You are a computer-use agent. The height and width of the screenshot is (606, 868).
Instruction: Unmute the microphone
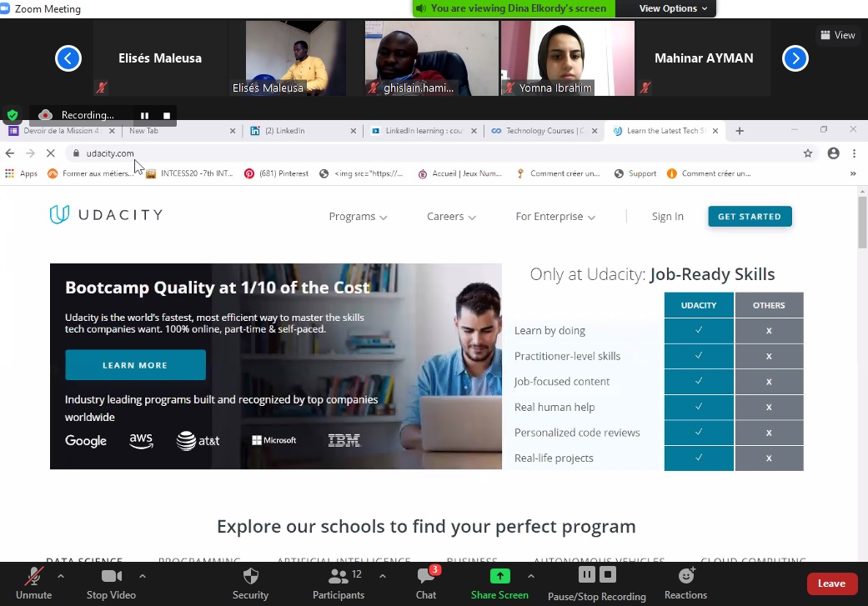(33, 576)
